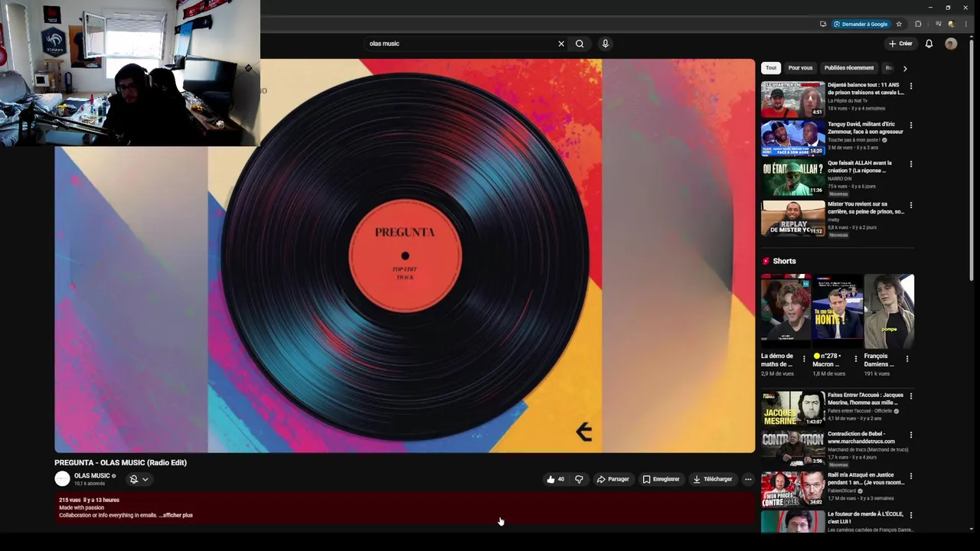Open the OLAS MUSIC channel name link
Viewport: 980px width, 551px height.
92,476
